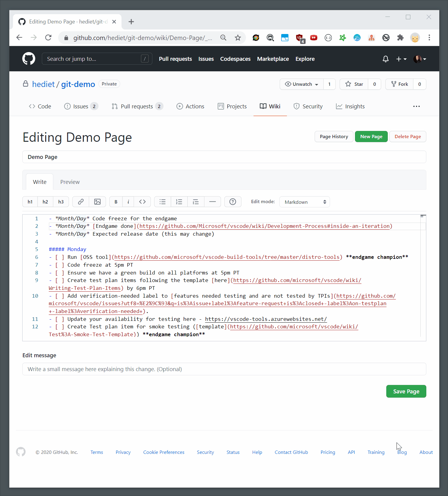Image resolution: width=448 pixels, height=496 pixels.
Task: Apply bold formatting
Action: [116, 202]
